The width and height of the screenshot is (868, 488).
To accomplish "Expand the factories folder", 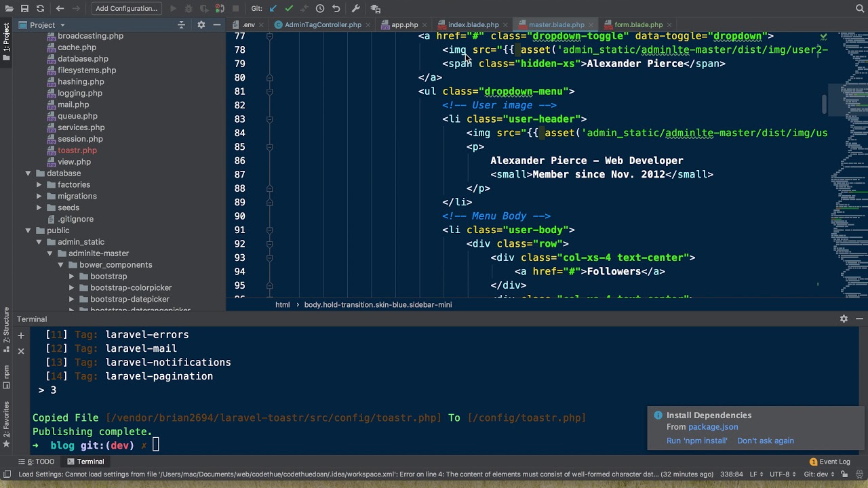I will 39,185.
